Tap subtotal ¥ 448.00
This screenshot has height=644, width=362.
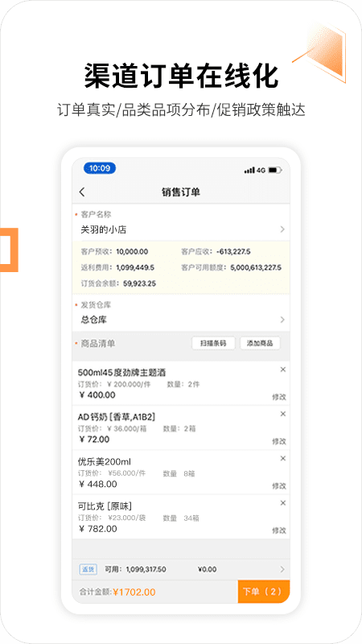[98, 485]
